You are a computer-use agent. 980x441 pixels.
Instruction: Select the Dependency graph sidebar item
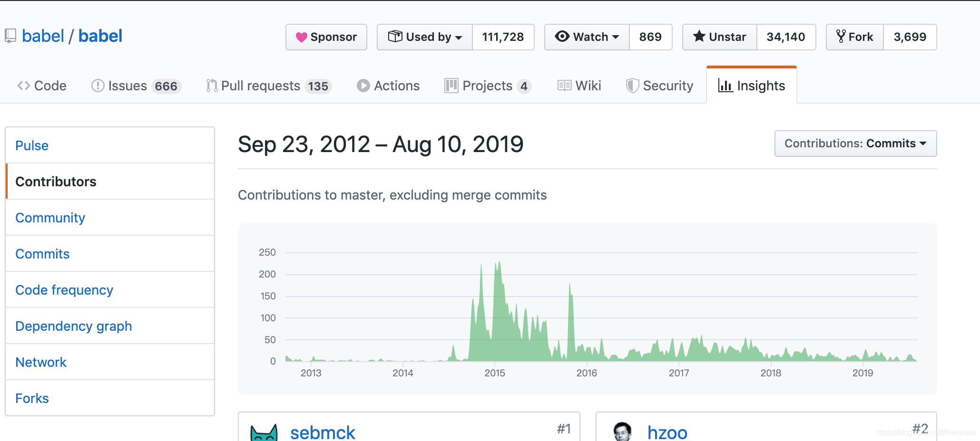(73, 326)
